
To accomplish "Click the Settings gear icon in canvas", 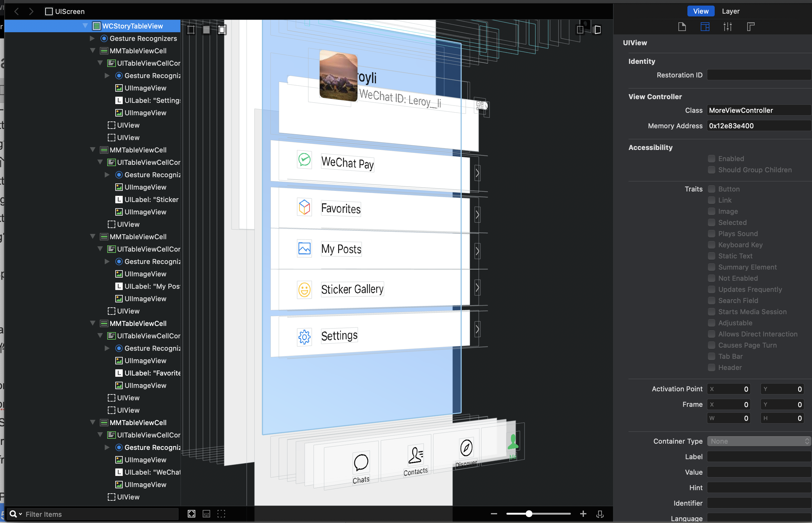I will click(x=304, y=337).
